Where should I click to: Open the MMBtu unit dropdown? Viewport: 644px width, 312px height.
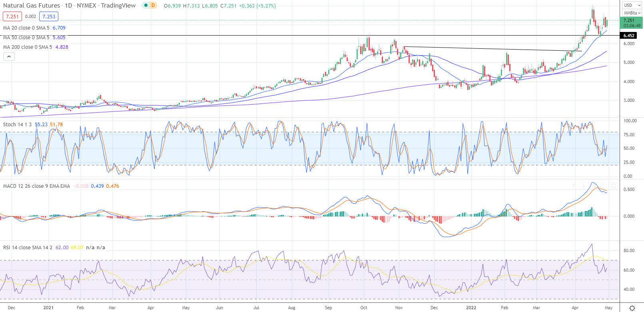(x=632, y=13)
